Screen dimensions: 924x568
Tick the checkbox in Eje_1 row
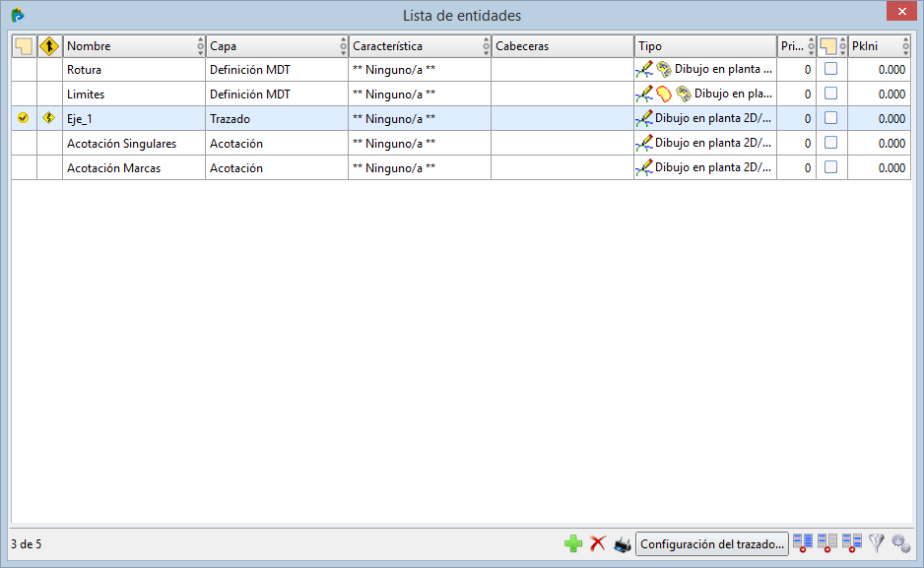coord(830,118)
